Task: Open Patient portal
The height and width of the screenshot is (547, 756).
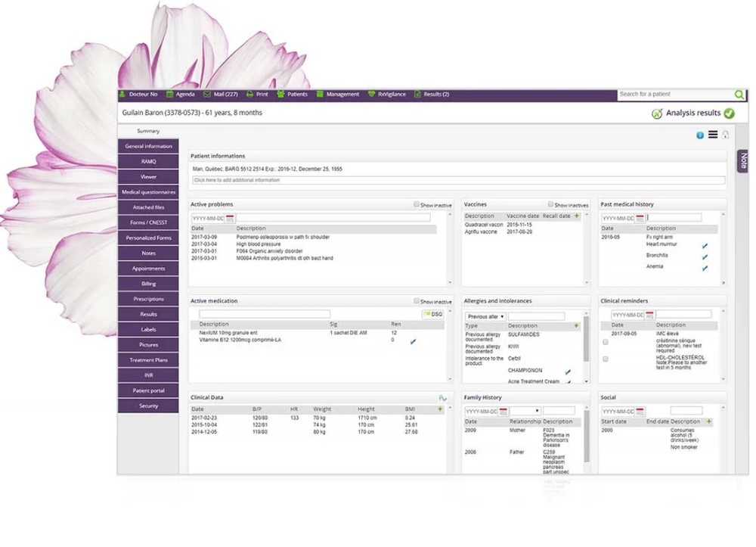Action: [148, 390]
